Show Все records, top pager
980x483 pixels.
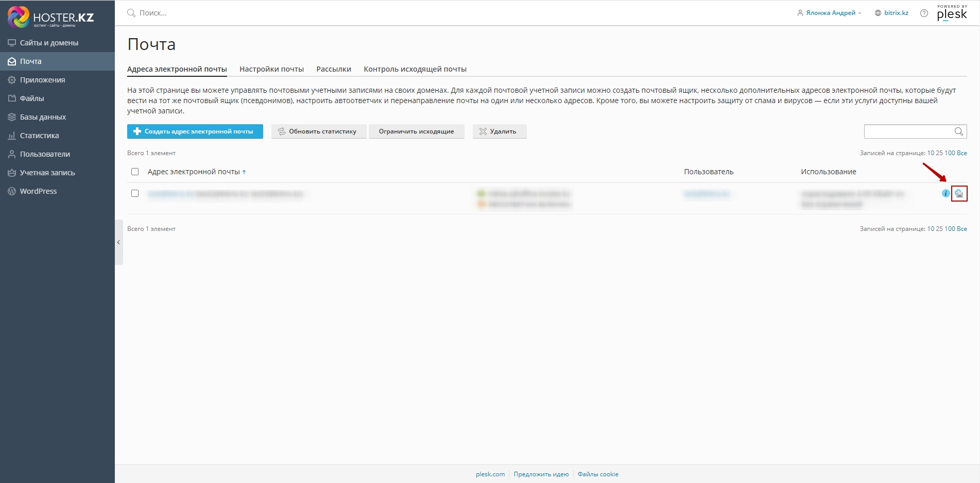[x=962, y=153]
